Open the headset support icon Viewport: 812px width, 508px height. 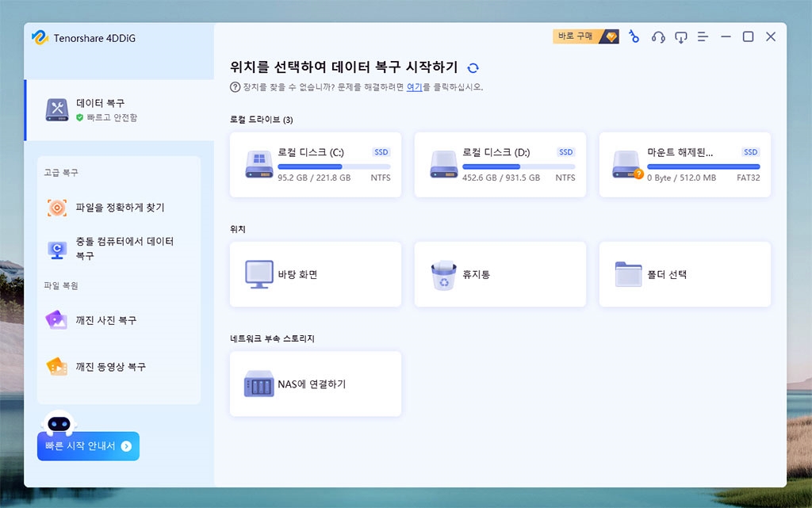(x=658, y=36)
